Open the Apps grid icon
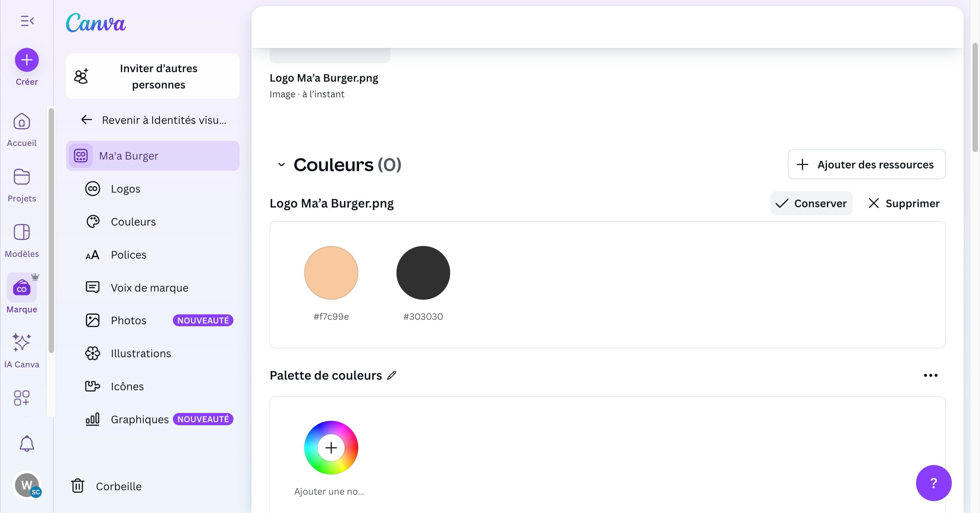Image resolution: width=980 pixels, height=513 pixels. coord(22,398)
